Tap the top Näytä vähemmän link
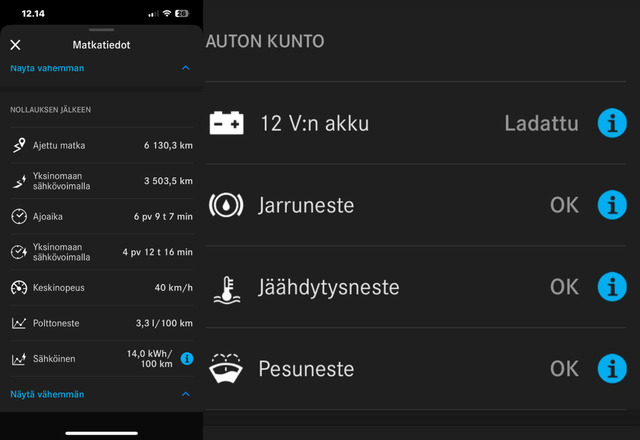The width and height of the screenshot is (640, 440). pyautogui.click(x=47, y=68)
